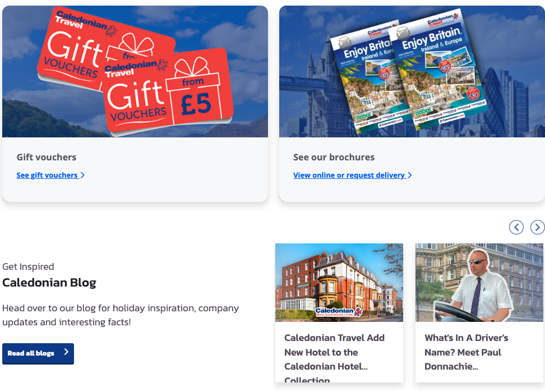This screenshot has height=392, width=545.
Task: Click the Read all blogs button
Action: (x=38, y=353)
